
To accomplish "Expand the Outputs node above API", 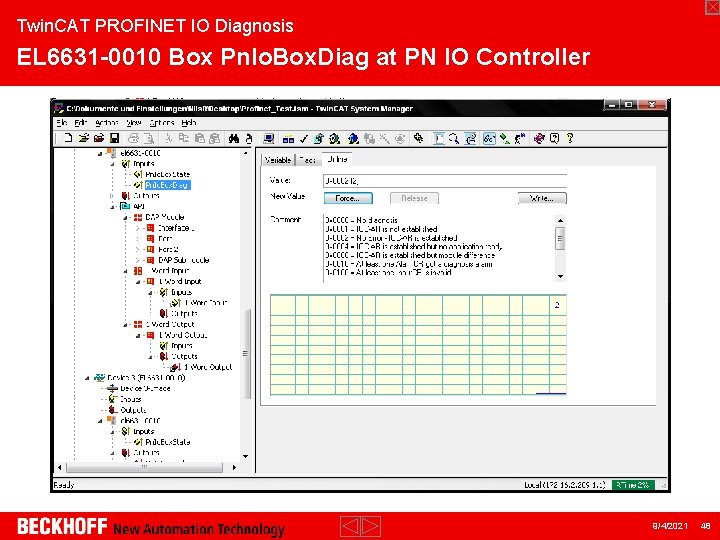I will 113,196.
